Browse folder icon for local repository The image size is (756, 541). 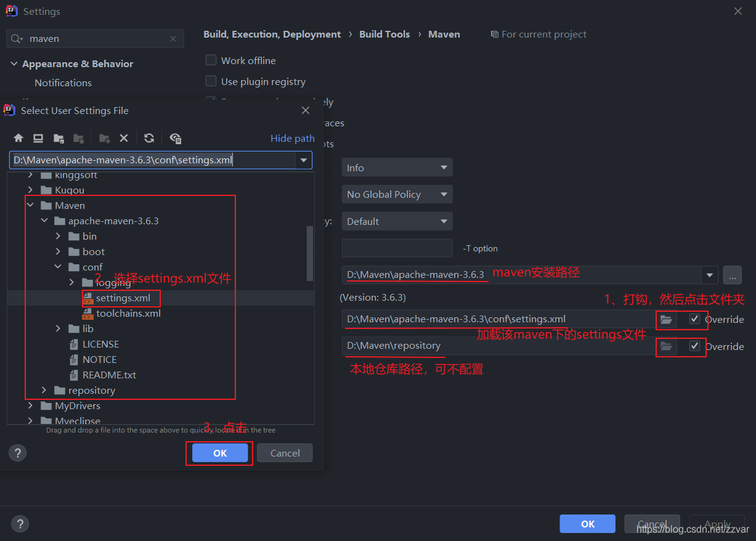[x=666, y=346]
